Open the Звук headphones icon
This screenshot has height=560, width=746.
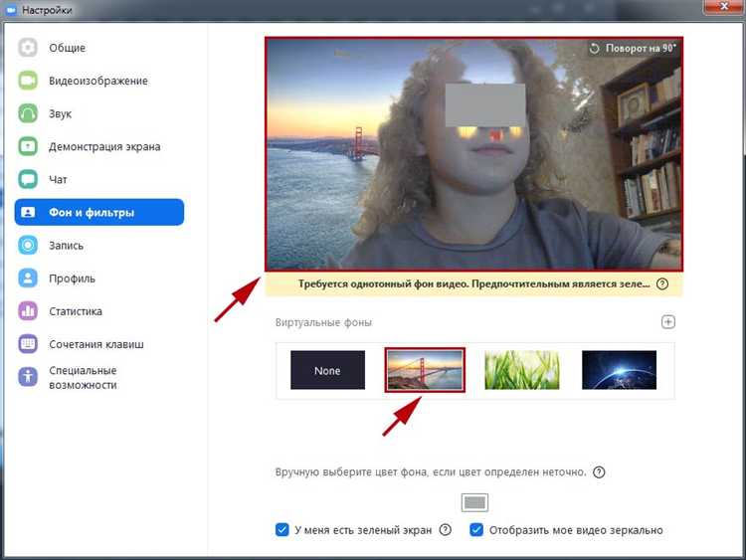pos(28,113)
